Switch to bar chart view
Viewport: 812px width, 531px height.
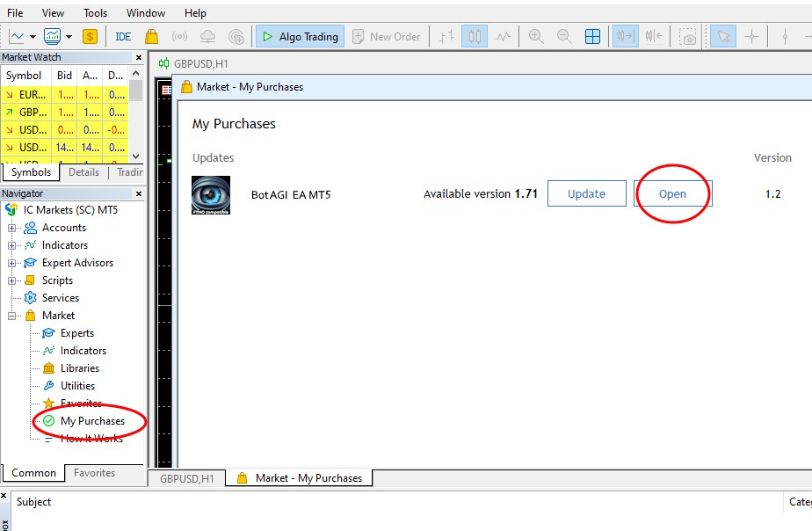click(446, 37)
